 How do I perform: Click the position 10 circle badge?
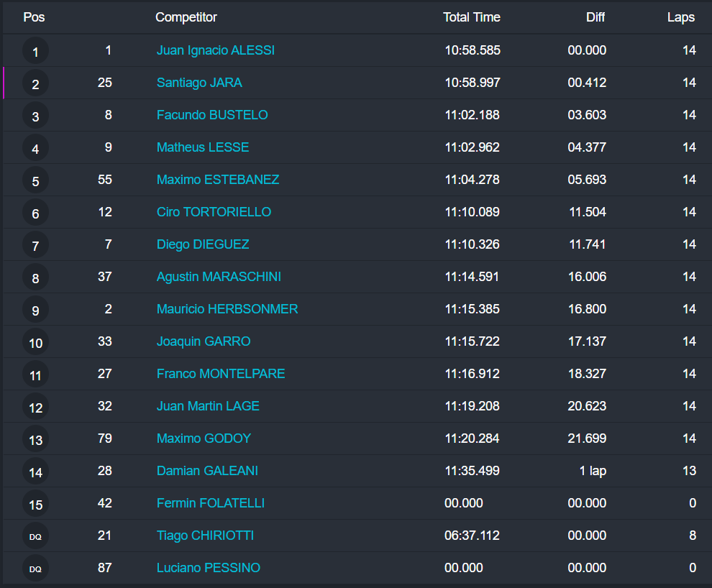[x=35, y=342]
